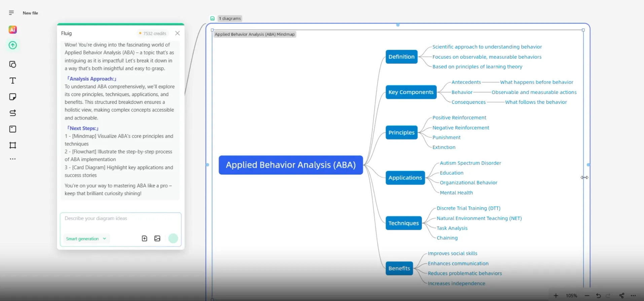Click the Antecedents leaf
Screen dimensions: 644x301
(466, 82)
